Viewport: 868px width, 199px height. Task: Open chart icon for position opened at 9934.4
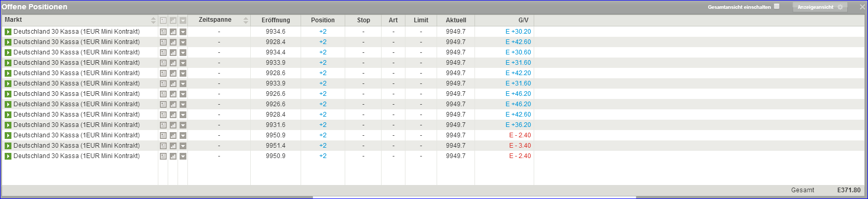[173, 52]
